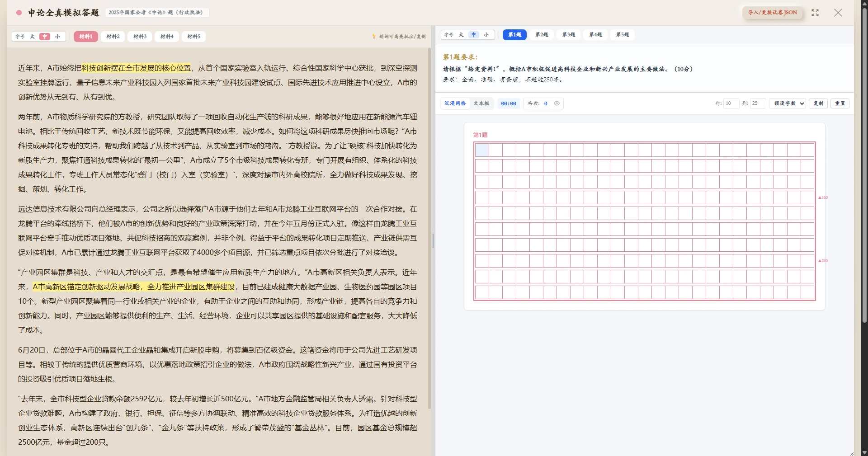The image size is (868, 456).
Task: Click the ▲100 character marker
Action: coord(823,197)
